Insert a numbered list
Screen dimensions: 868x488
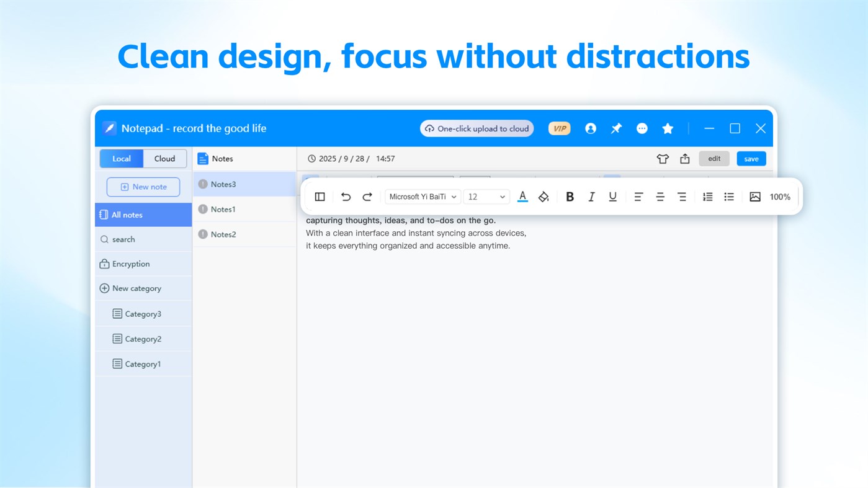click(708, 197)
